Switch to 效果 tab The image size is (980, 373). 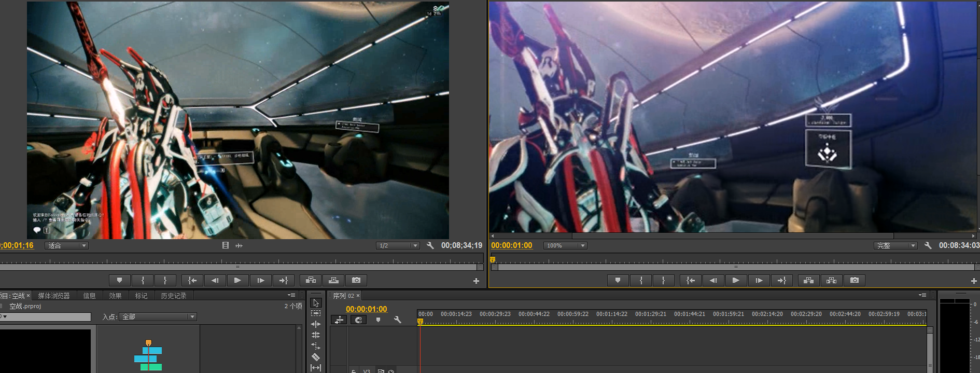coord(116,296)
